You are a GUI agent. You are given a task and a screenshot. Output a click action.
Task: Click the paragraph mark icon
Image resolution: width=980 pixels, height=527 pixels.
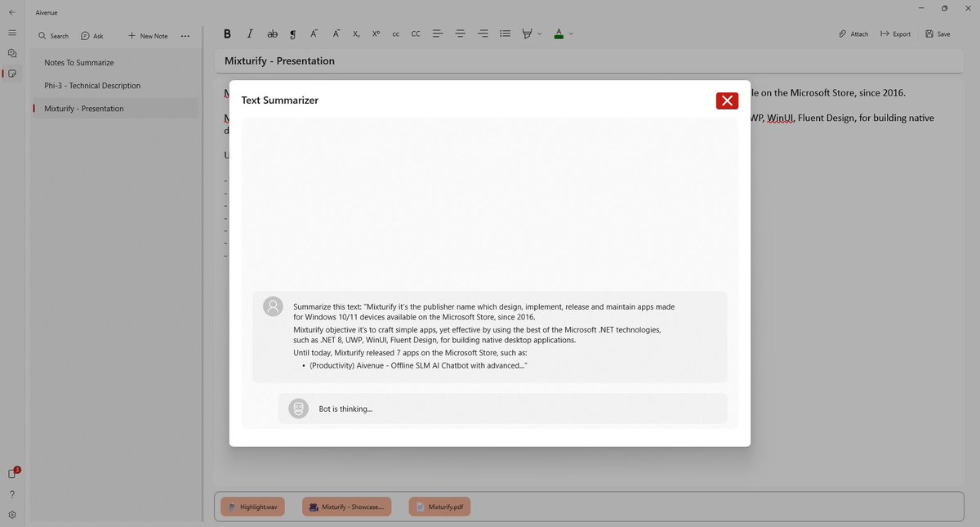tap(293, 33)
